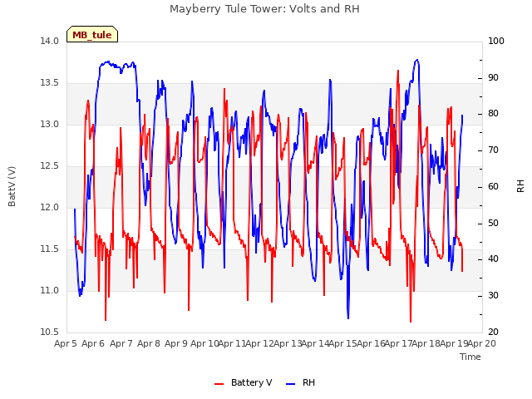Viewport: 532px width, 399px height.
Task: Select the 'RH' legend label text
Action: (308, 382)
